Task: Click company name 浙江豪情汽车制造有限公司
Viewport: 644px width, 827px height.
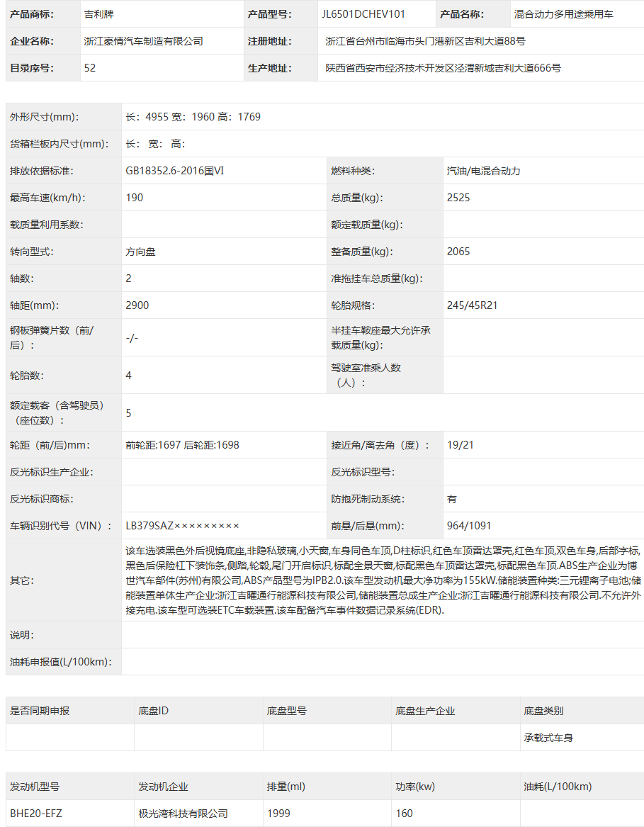Action: (143, 41)
